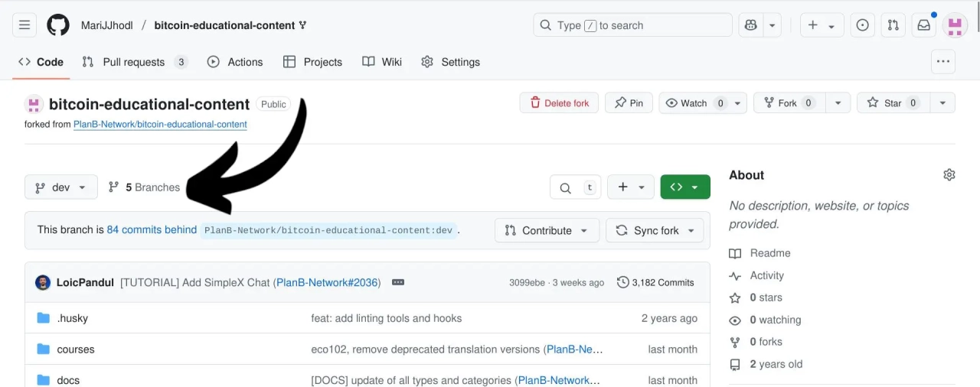Viewport: 980px width, 387px height.
Task: Open the three-dot more options menu
Action: [942, 62]
